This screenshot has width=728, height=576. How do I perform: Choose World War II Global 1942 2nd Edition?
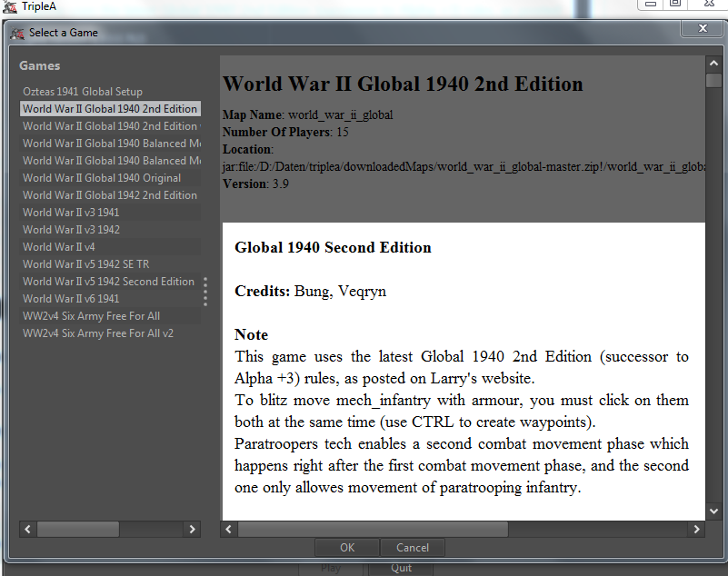tap(110, 195)
